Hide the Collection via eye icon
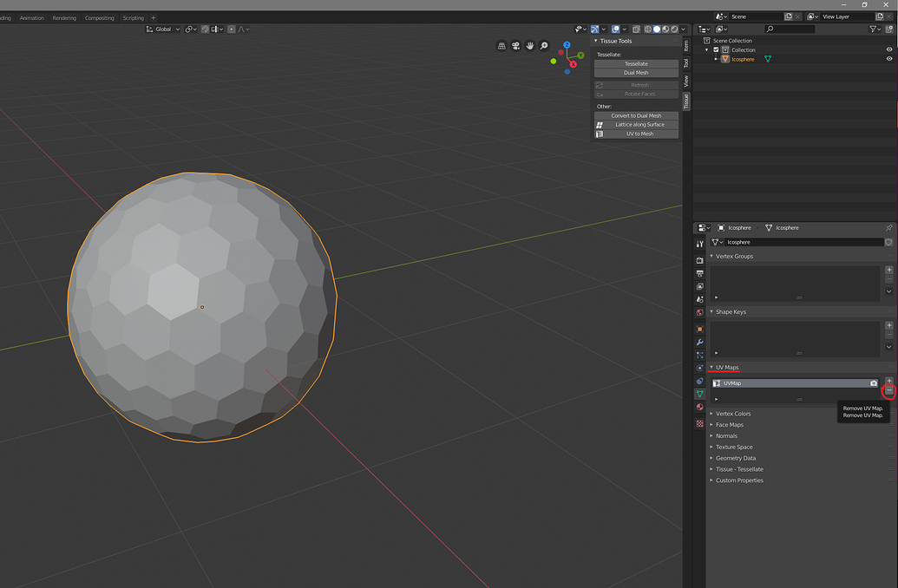Viewport: 898px width, 588px height. pyautogui.click(x=889, y=49)
